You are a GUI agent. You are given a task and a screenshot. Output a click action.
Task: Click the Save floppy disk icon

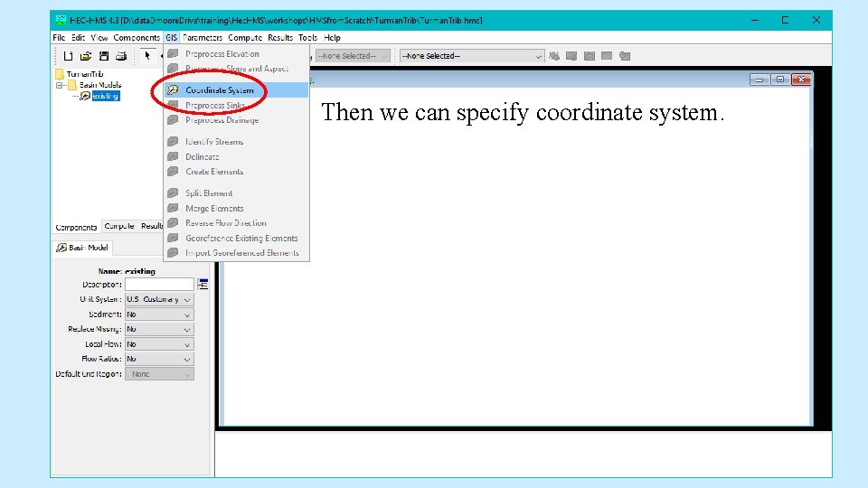tap(103, 56)
